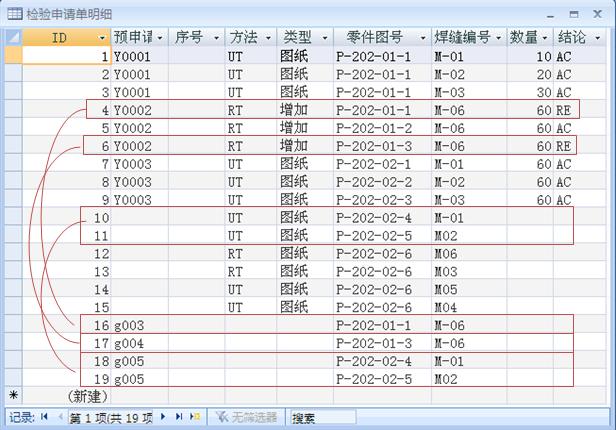Click the 类型 column header
This screenshot has height=430, width=616.
tap(297, 37)
